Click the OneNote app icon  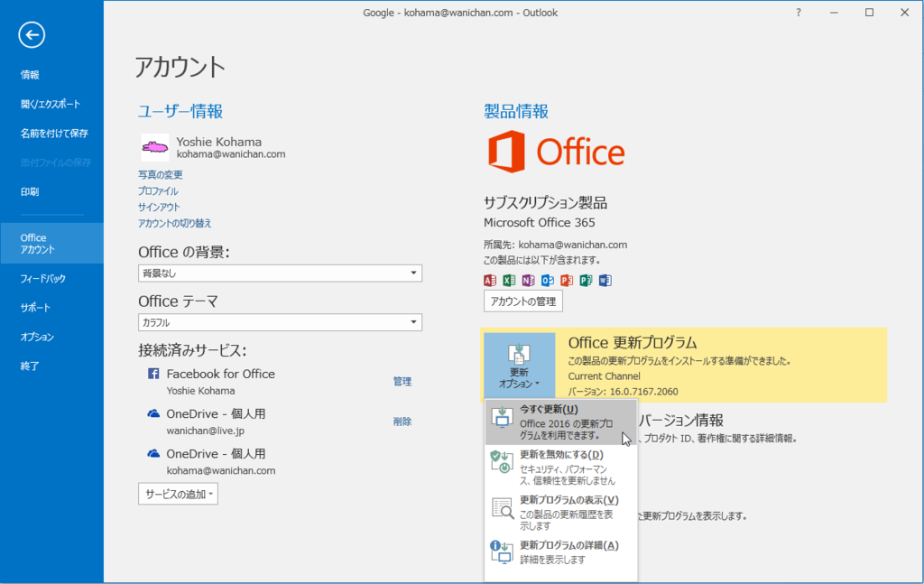(529, 281)
